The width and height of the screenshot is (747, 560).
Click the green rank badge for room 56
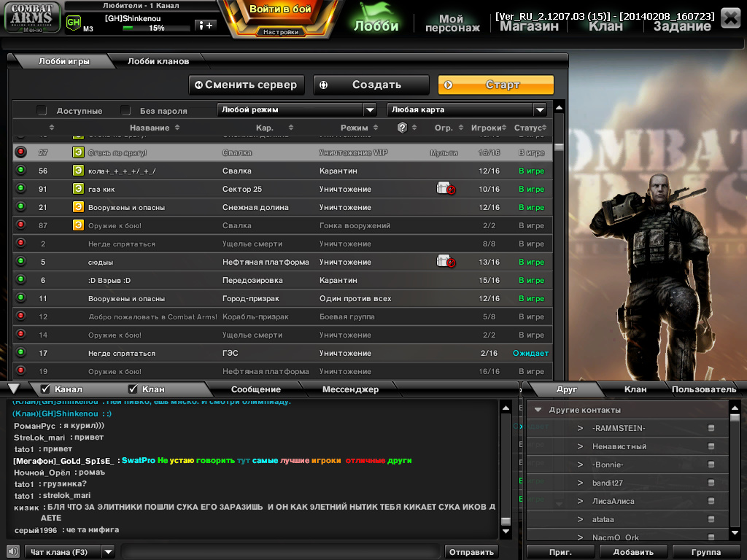coord(78,171)
